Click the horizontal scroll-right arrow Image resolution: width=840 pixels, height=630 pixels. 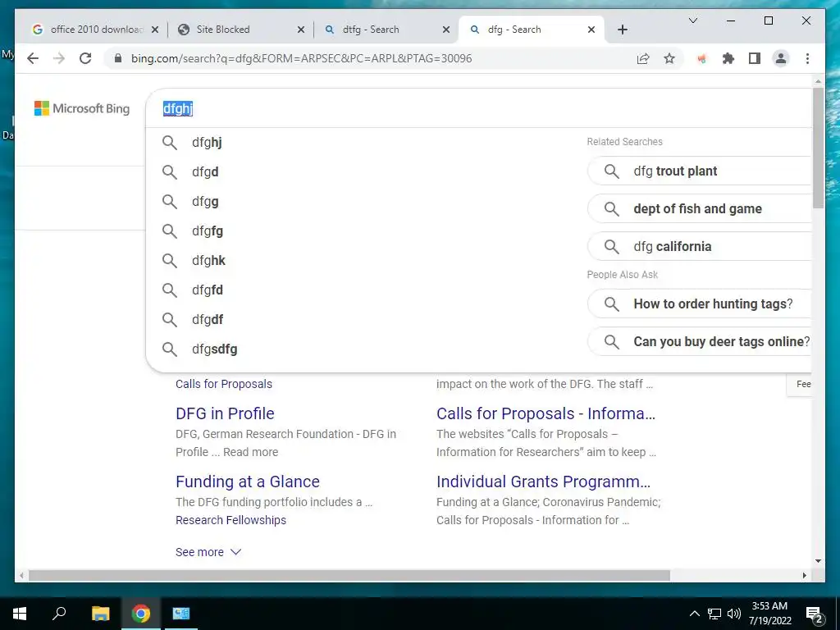point(804,575)
